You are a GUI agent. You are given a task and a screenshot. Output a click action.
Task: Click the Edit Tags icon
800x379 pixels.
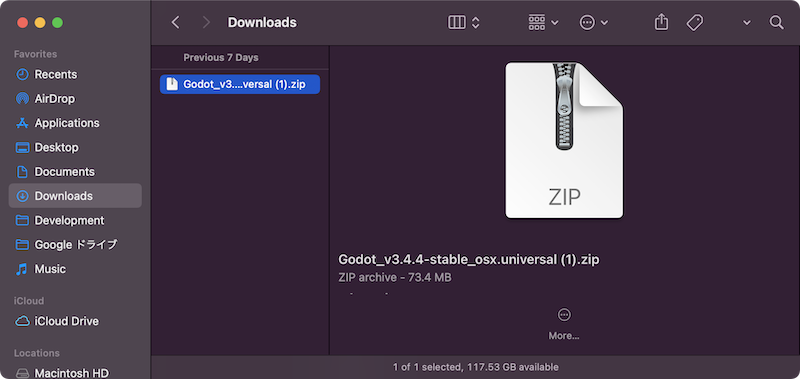tap(694, 22)
